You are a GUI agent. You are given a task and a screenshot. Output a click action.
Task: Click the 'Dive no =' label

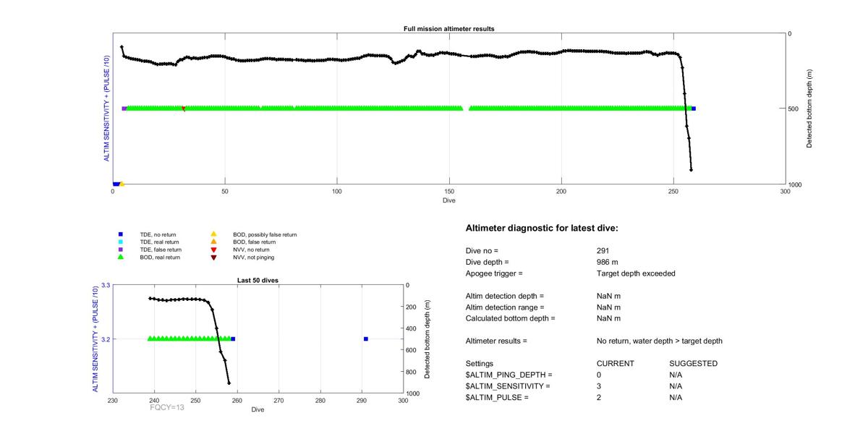pos(482,250)
